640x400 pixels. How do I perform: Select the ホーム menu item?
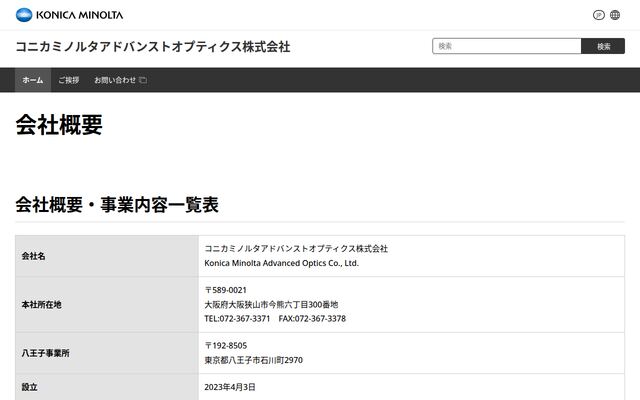[33, 80]
